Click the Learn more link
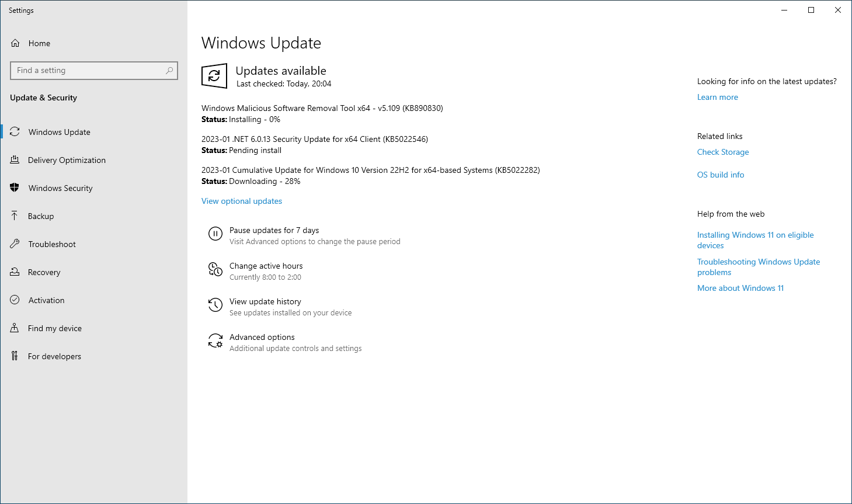Viewport: 852px width, 504px height. pyautogui.click(x=718, y=97)
